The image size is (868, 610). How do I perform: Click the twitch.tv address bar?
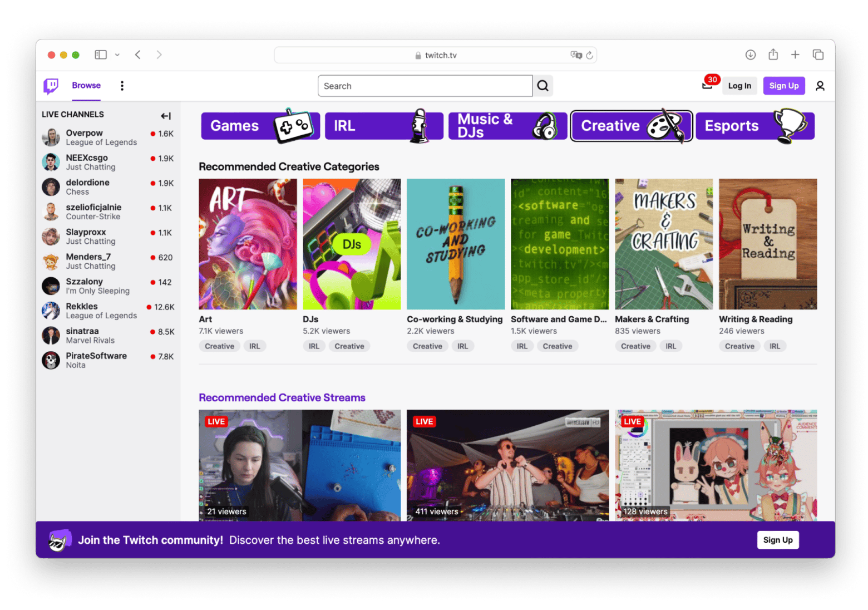click(435, 55)
